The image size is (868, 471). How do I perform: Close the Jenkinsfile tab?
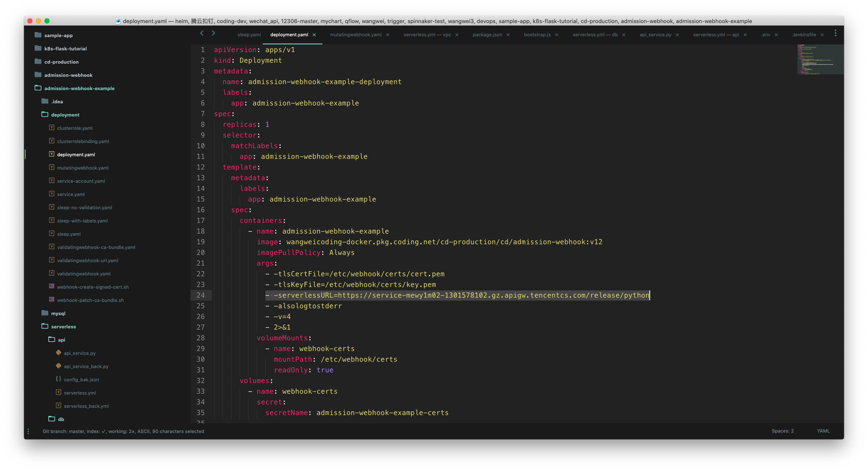(822, 35)
